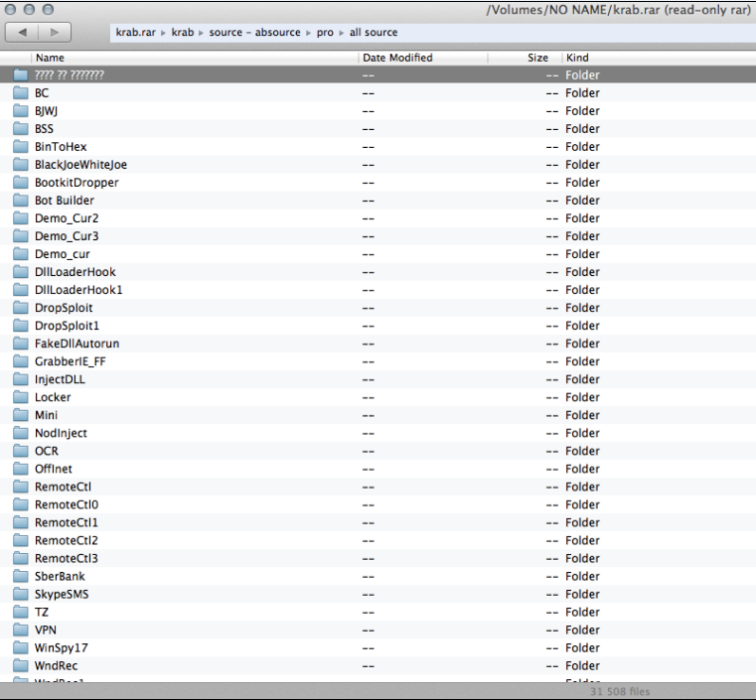
Task: Select the BinToHex folder icon
Action: coord(20,147)
